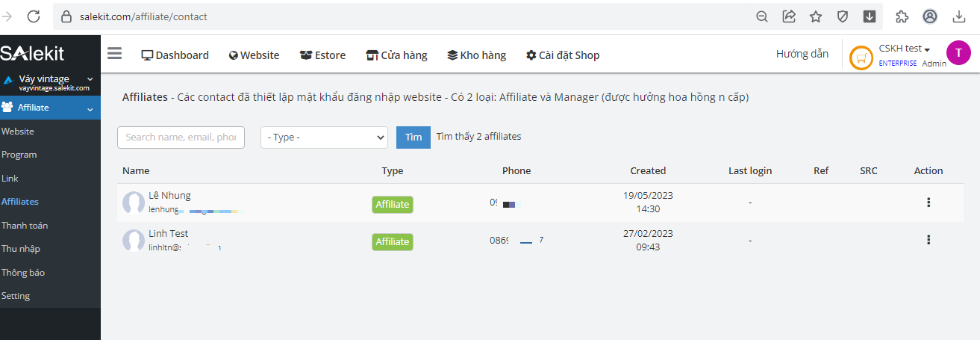The width and height of the screenshot is (980, 340).
Task: Go to Kho hàng menu
Action: (476, 55)
